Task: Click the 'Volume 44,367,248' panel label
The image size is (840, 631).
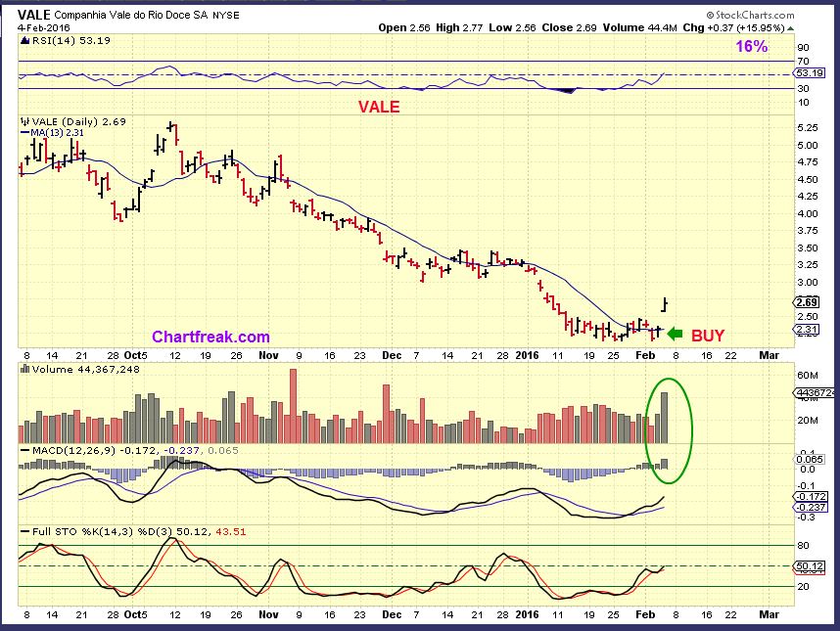Action: [86, 369]
